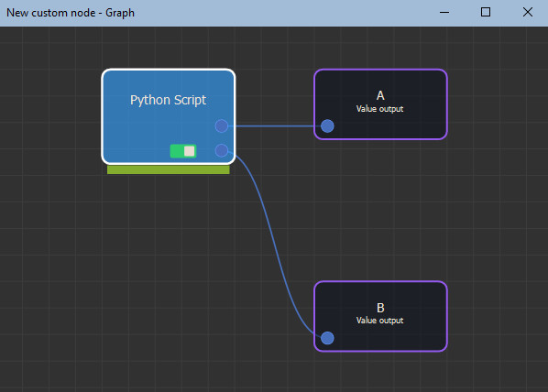Screen dimensions: 548x392
Task: Close the New custom node Graph window
Action: click(527, 13)
